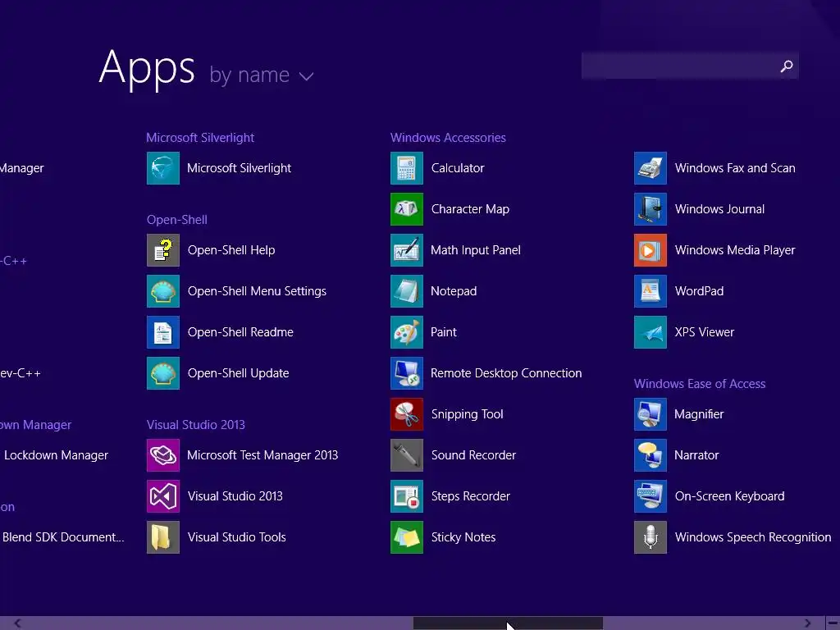
Task: Open Sound Recorder microphone icon
Action: pyautogui.click(x=407, y=455)
